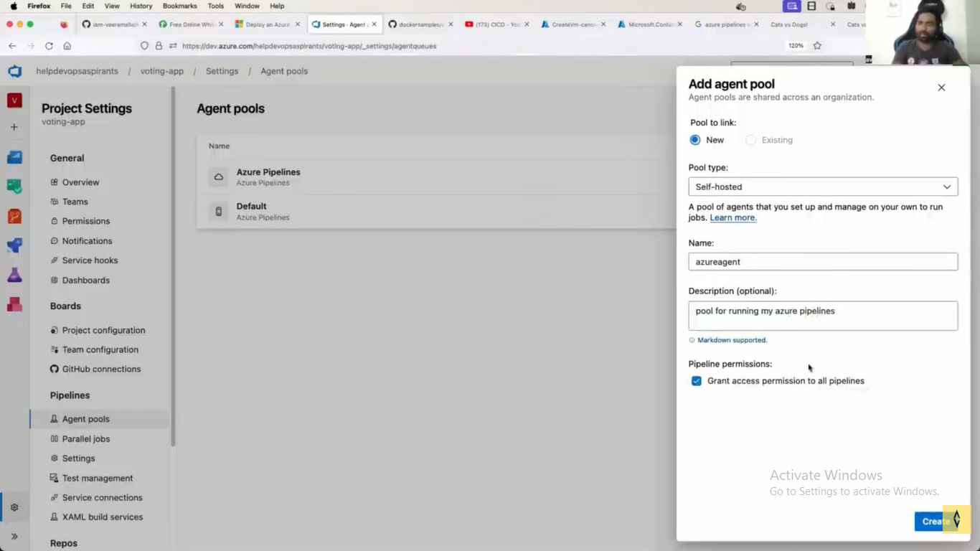The height and width of the screenshot is (551, 980).
Task: Click the Project settings gear icon
Action: click(x=14, y=507)
